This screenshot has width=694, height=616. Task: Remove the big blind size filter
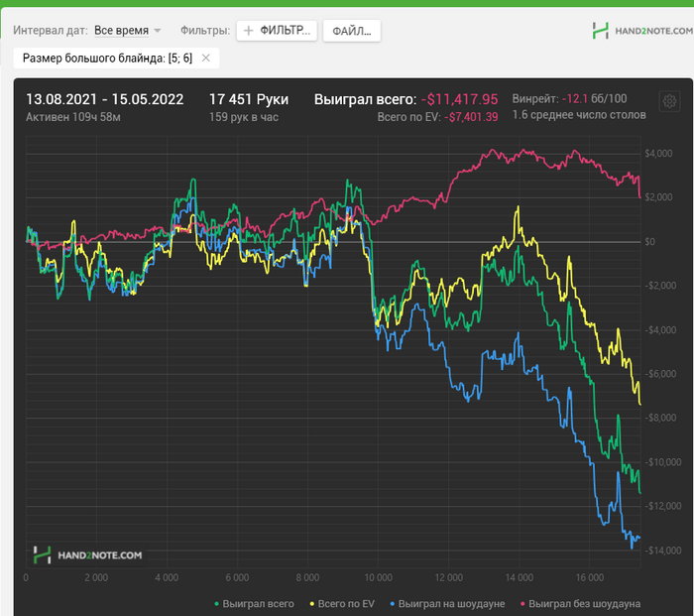[206, 58]
